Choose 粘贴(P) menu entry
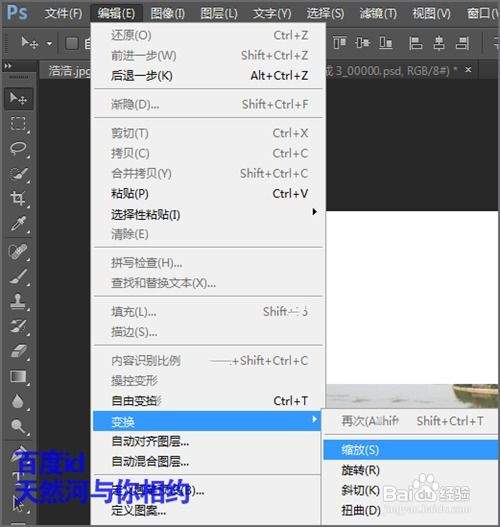Image resolution: width=500 pixels, height=527 pixels. (208, 194)
